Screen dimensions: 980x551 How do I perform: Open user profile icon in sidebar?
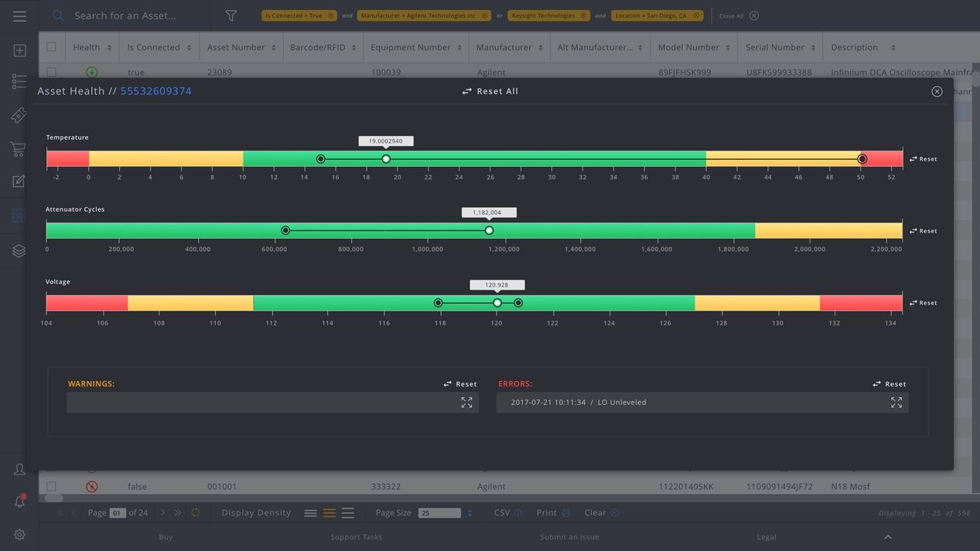tap(19, 469)
